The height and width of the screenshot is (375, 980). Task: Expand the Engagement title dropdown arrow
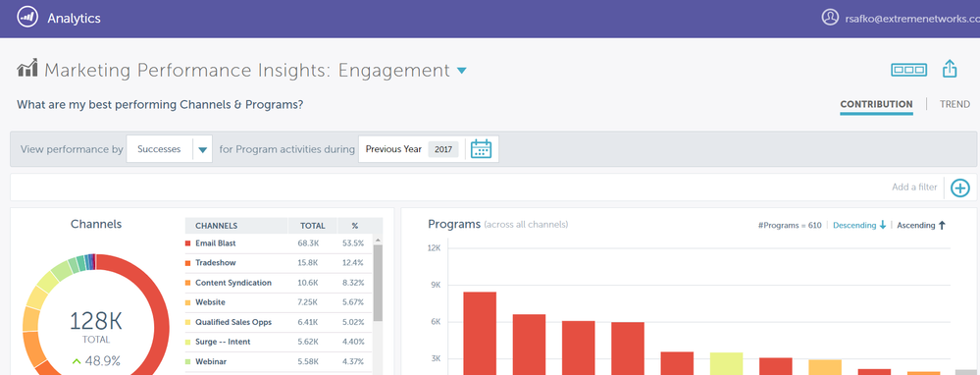click(x=461, y=71)
